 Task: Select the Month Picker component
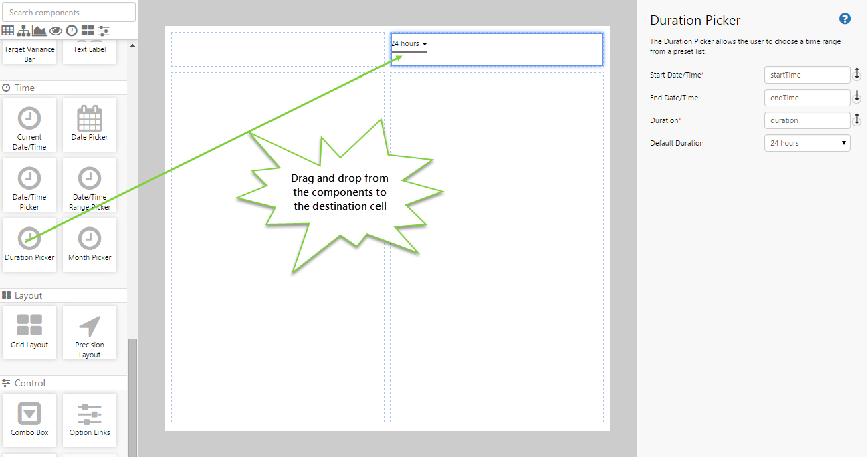click(90, 245)
